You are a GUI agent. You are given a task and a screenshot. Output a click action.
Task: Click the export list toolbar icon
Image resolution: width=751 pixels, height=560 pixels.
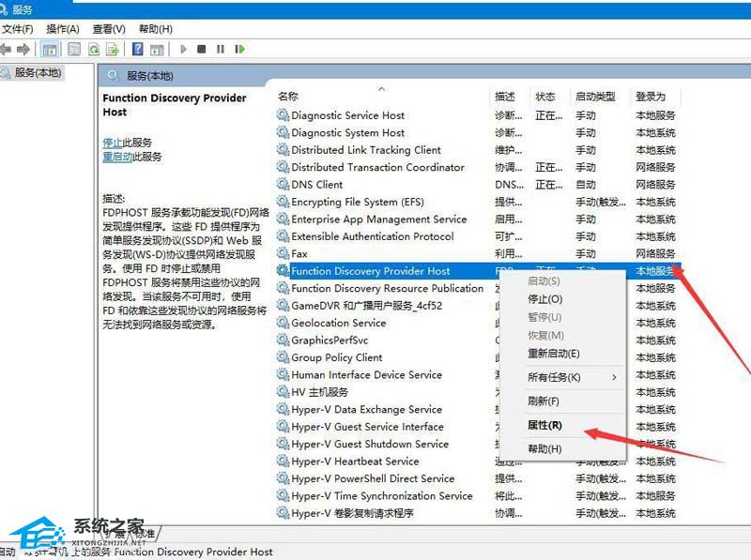tap(113, 49)
